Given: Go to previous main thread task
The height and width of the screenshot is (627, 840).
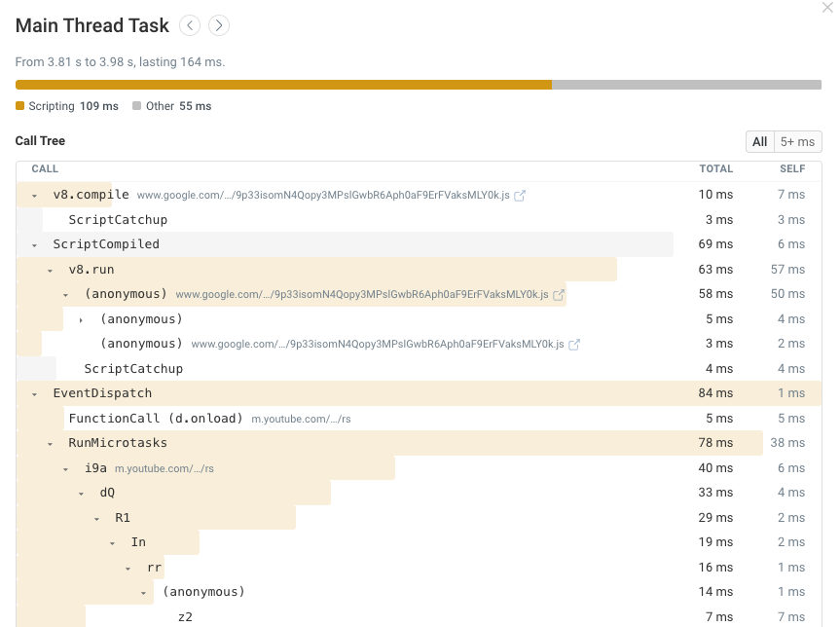Looking at the screenshot, I should tap(190, 25).
